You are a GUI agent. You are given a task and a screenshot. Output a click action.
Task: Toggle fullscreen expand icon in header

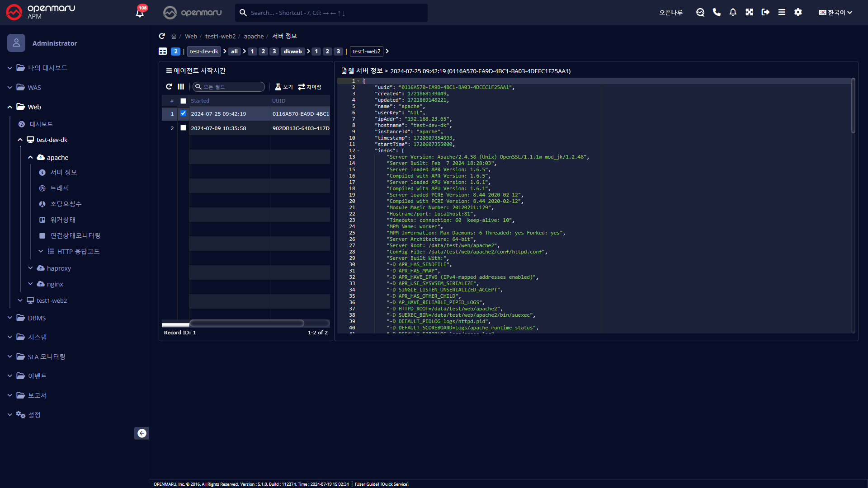pyautogui.click(x=749, y=12)
